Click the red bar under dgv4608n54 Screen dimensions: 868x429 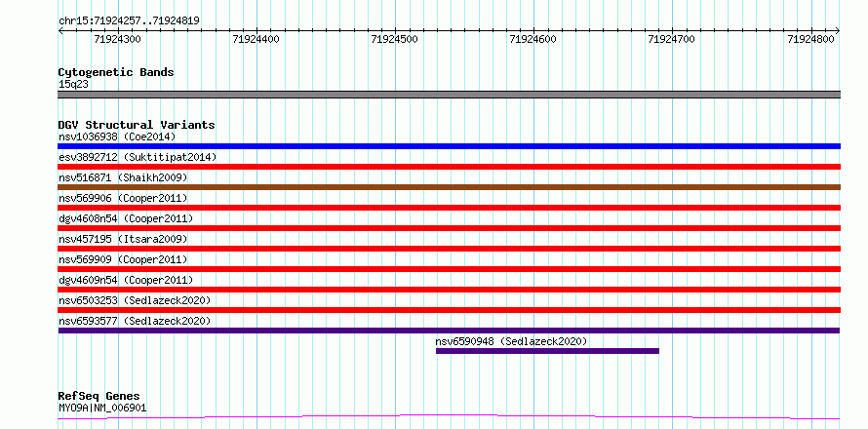point(449,228)
